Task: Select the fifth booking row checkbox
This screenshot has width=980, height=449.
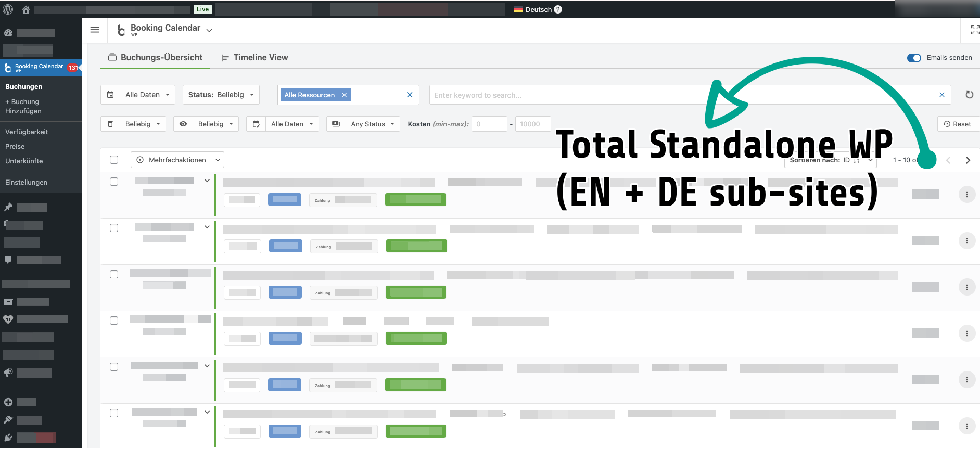Action: 114,367
